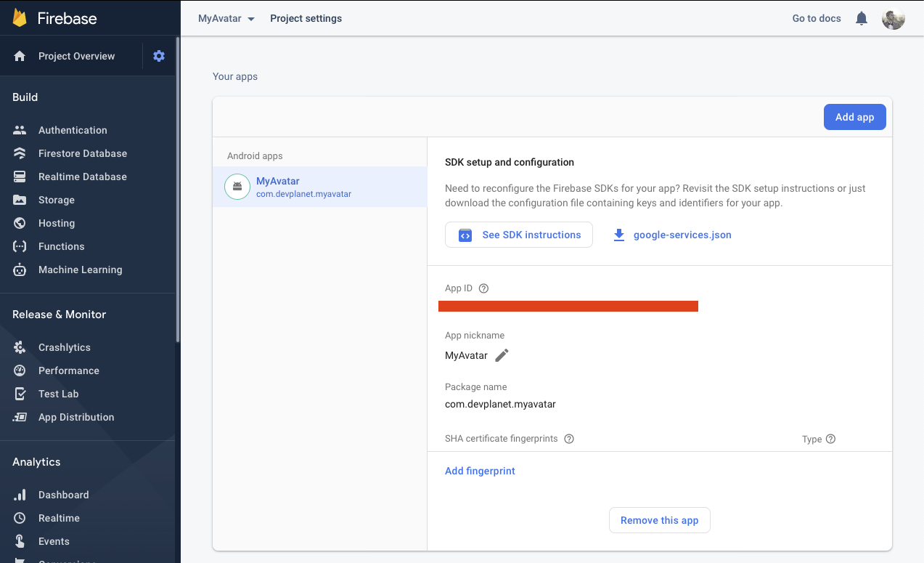The width and height of the screenshot is (924, 563).
Task: Click the Firebase flame logo
Action: pyautogui.click(x=20, y=18)
